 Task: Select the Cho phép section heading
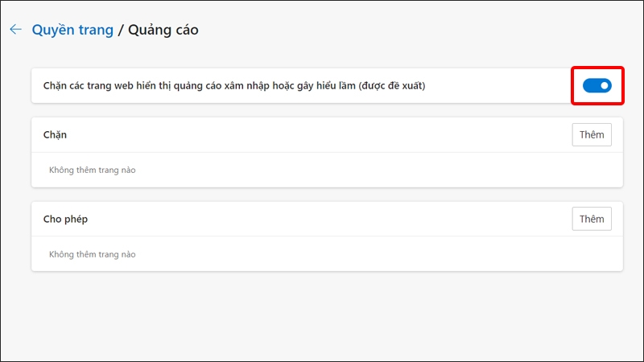tap(64, 219)
